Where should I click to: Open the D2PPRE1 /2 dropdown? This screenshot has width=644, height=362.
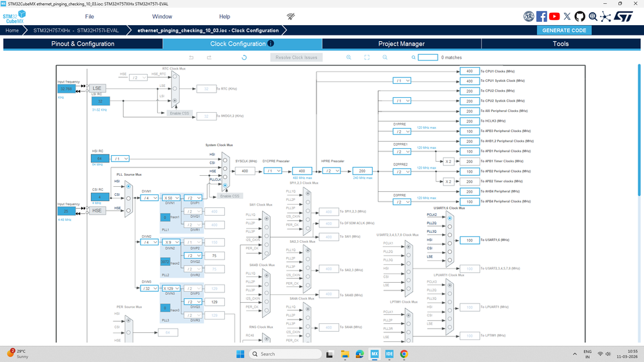(402, 151)
